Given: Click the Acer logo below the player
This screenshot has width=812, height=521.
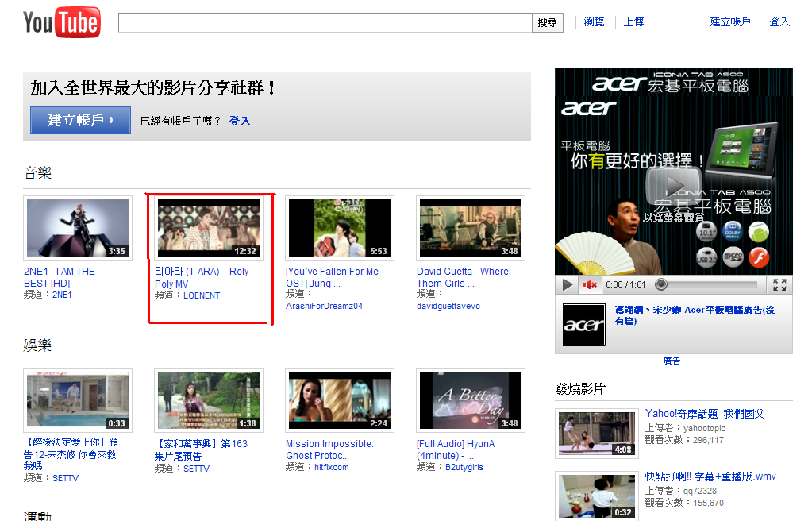Looking at the screenshot, I should coord(584,325).
